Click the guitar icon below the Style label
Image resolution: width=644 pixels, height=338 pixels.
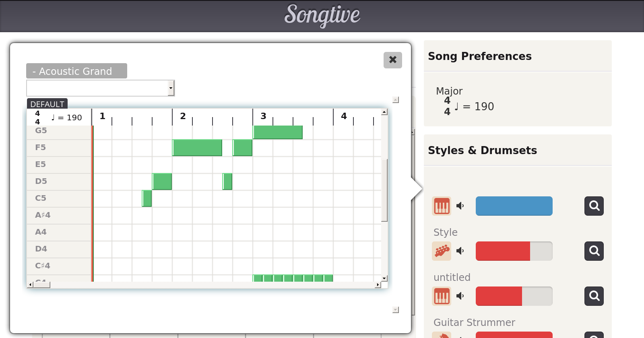pyautogui.click(x=442, y=251)
